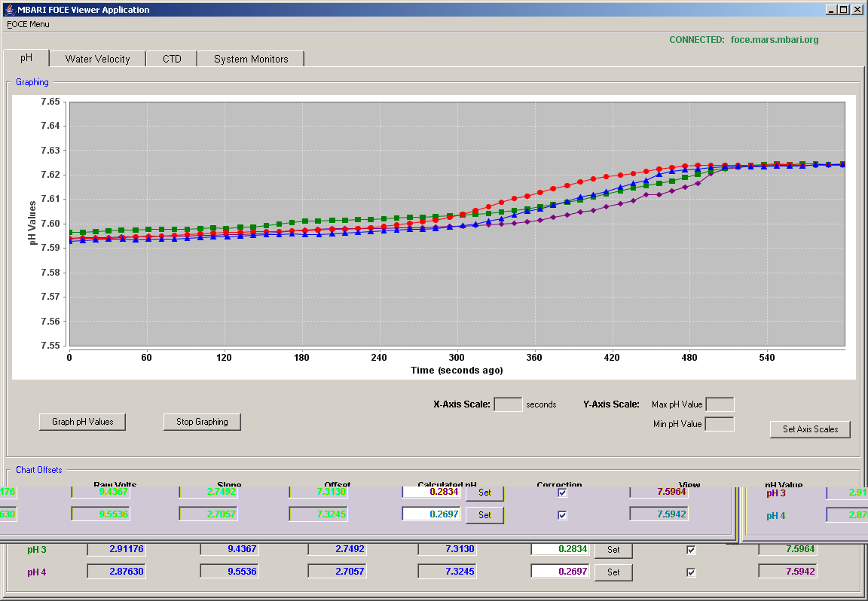Click Set button for pH 4 correction
868x601 pixels.
click(613, 572)
